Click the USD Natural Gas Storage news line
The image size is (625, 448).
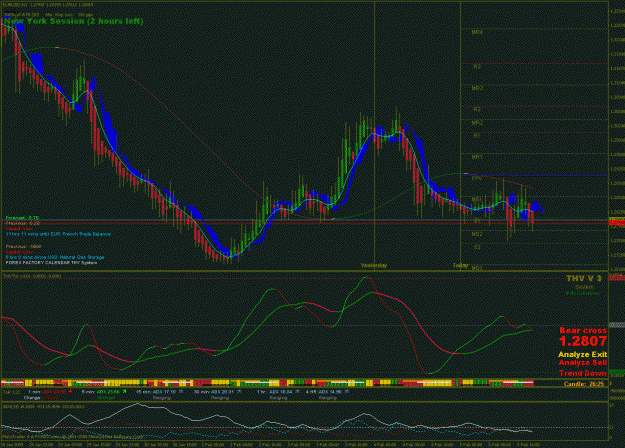[55, 257]
